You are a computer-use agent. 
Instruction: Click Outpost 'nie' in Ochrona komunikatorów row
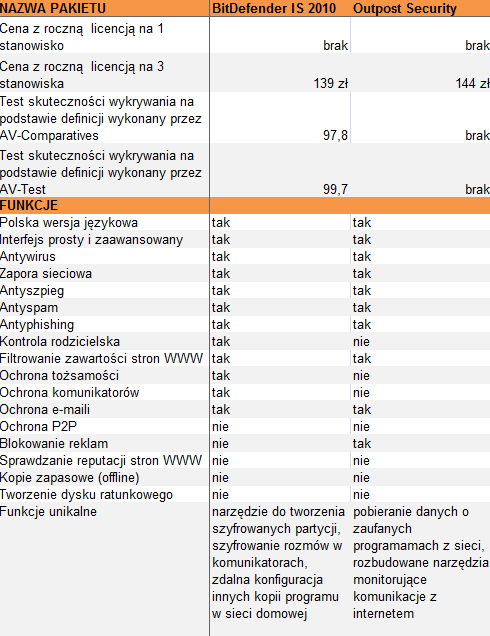pyautogui.click(x=361, y=393)
